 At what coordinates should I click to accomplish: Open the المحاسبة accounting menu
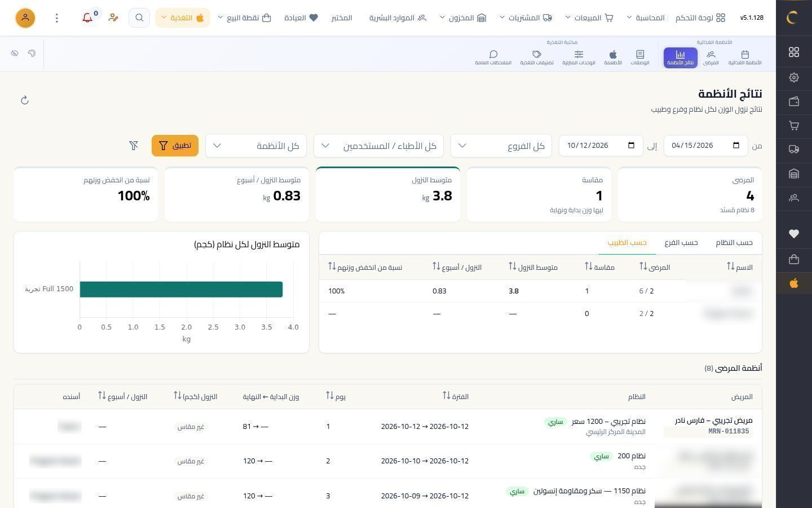[x=646, y=18]
